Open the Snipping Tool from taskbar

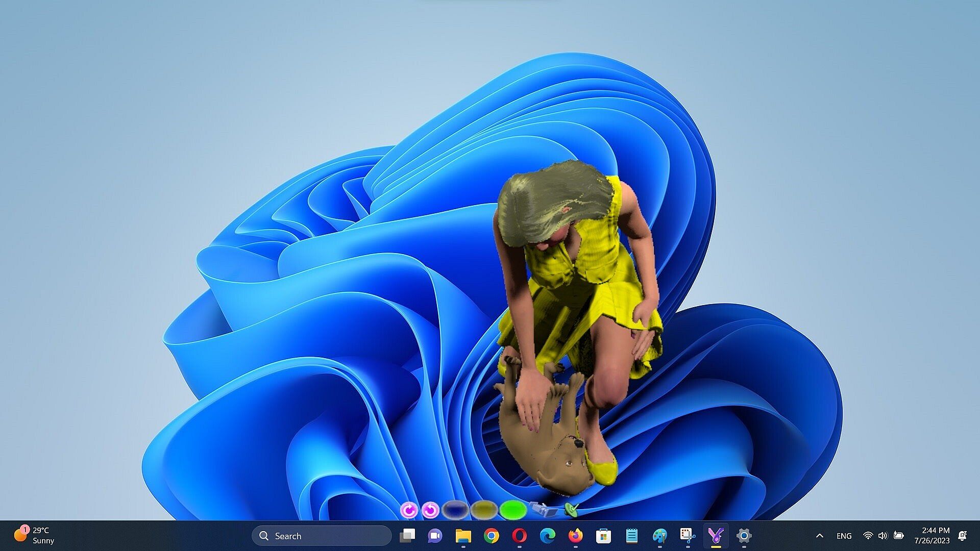click(x=688, y=536)
